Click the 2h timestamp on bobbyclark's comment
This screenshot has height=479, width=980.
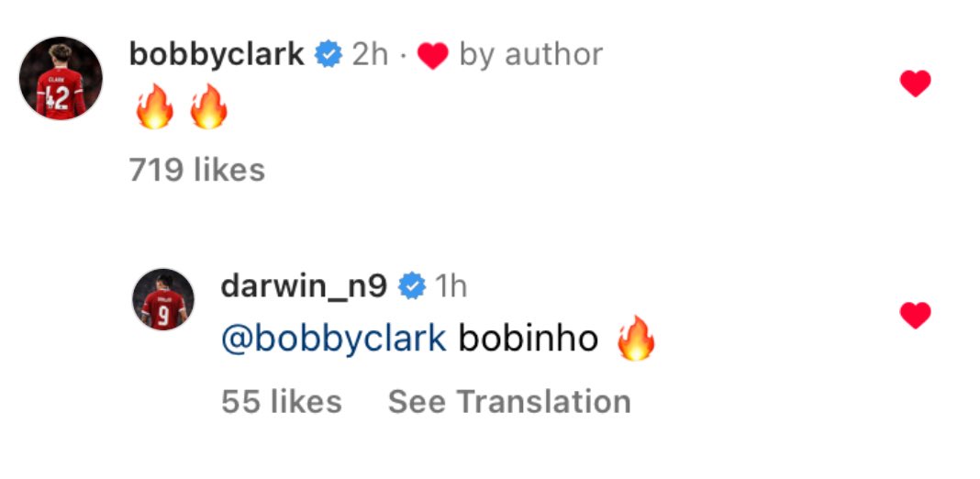(370, 55)
